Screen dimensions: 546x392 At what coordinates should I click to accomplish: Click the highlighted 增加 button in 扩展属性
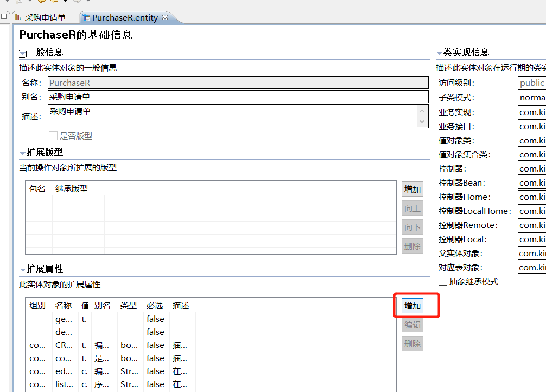coord(412,307)
